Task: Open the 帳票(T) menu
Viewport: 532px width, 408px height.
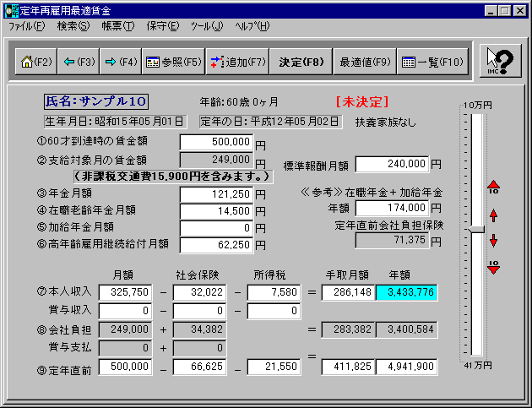Action: coord(118,26)
